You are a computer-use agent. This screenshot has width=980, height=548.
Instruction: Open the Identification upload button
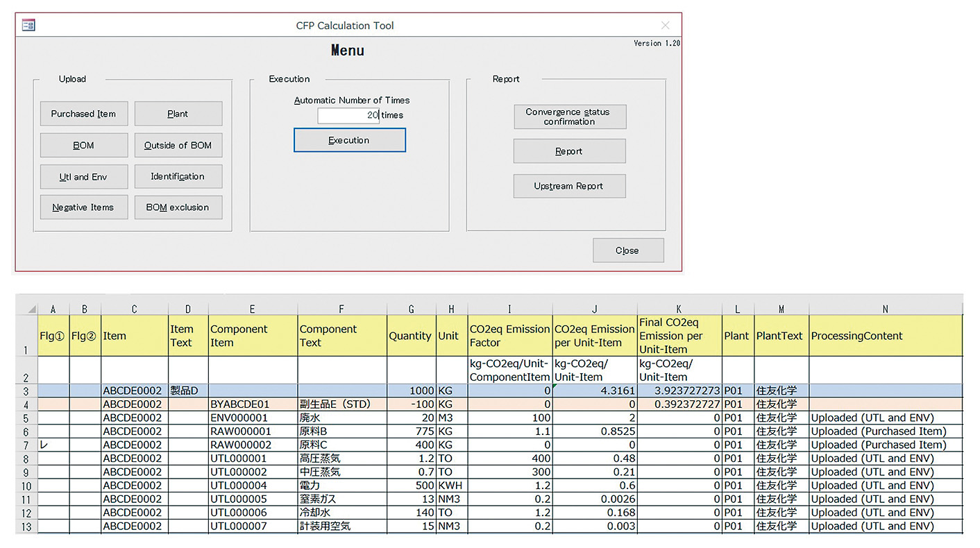point(178,176)
